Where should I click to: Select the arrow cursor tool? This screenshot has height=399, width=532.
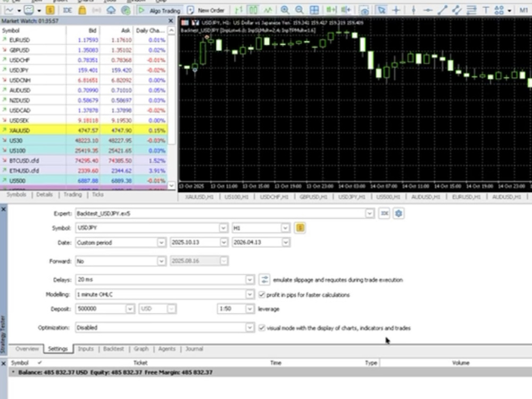pos(381,10)
